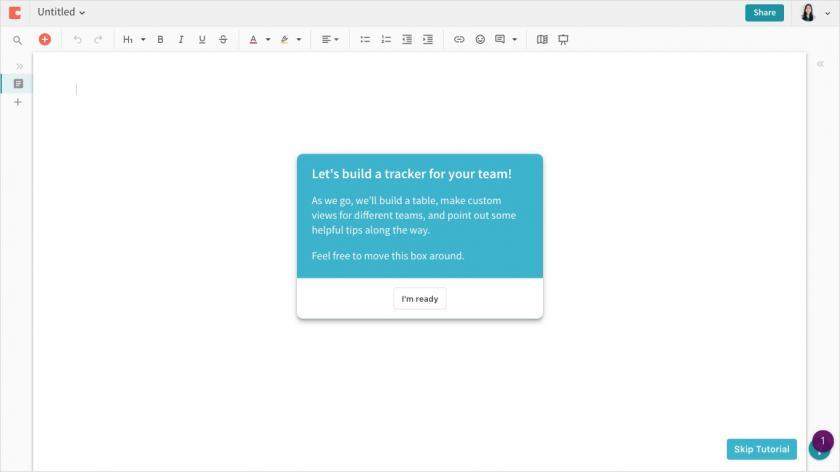Viewport: 840px width, 472px height.
Task: Insert a bulleted list
Action: 365,39
